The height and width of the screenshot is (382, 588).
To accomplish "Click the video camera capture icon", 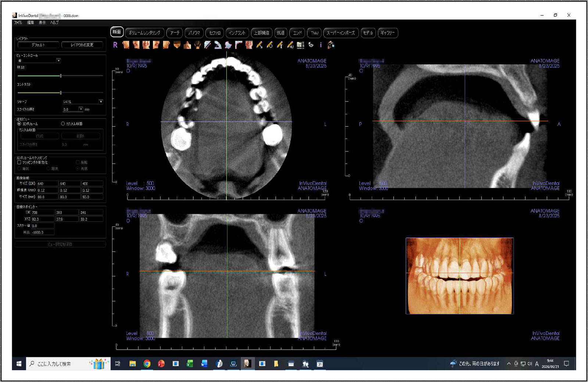I will point(331,45).
